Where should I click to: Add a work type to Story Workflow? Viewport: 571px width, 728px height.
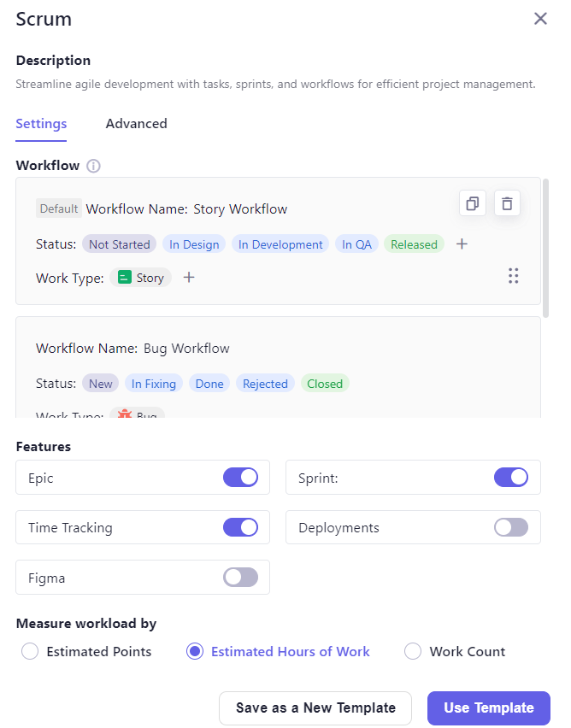pos(189,278)
